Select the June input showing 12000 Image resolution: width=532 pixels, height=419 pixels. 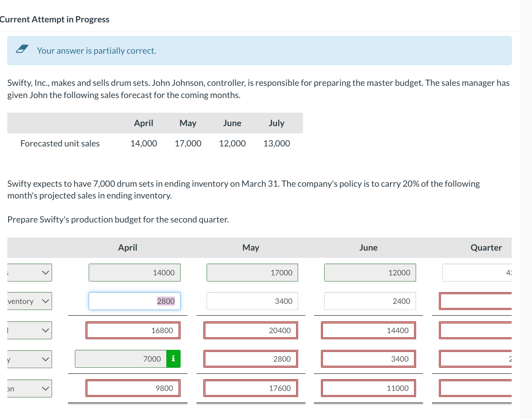coord(370,273)
